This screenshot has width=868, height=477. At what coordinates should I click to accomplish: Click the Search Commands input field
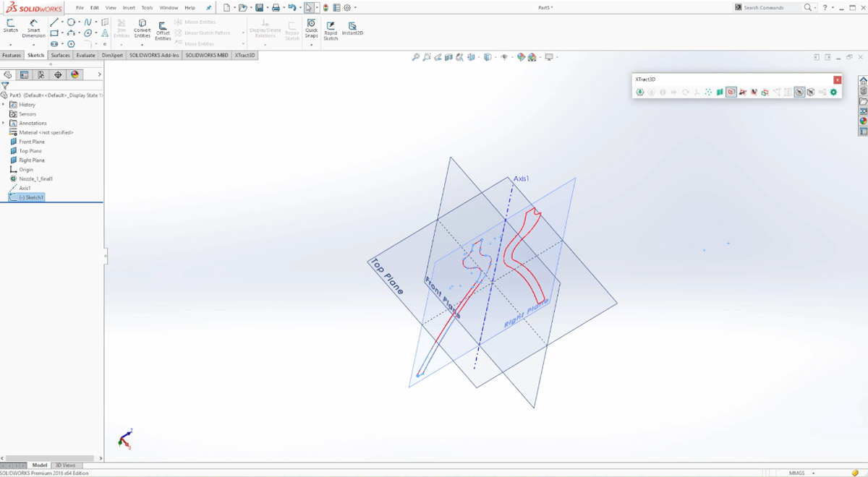pyautogui.click(x=772, y=8)
